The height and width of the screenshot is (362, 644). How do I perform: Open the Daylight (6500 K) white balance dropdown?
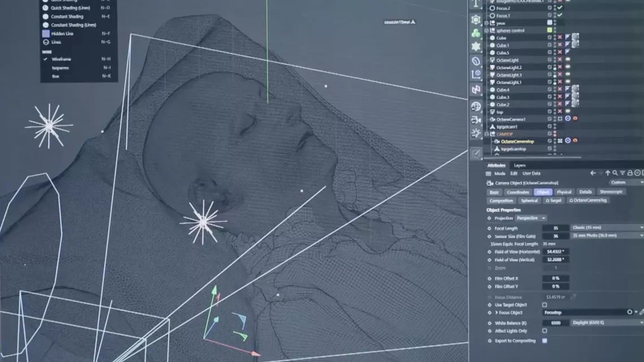(607, 322)
